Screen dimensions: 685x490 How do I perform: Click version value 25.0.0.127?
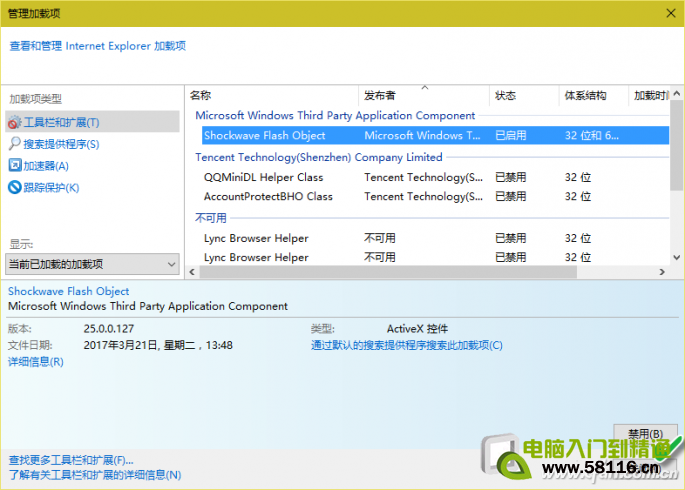coord(109,329)
